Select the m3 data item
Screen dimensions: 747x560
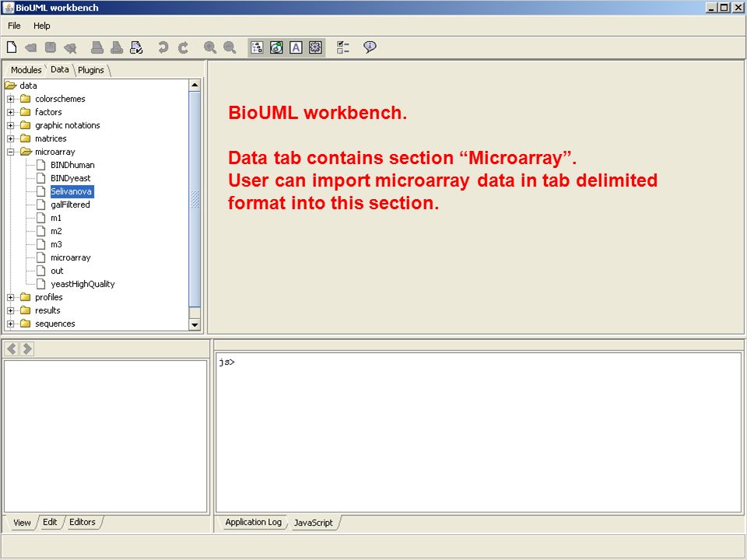[56, 245]
